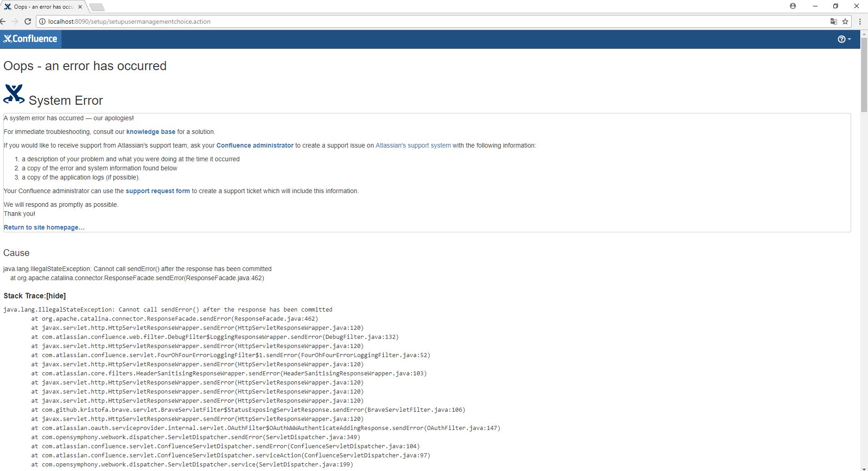Close the 'Oops - an error has occurred' tab

[x=80, y=7]
